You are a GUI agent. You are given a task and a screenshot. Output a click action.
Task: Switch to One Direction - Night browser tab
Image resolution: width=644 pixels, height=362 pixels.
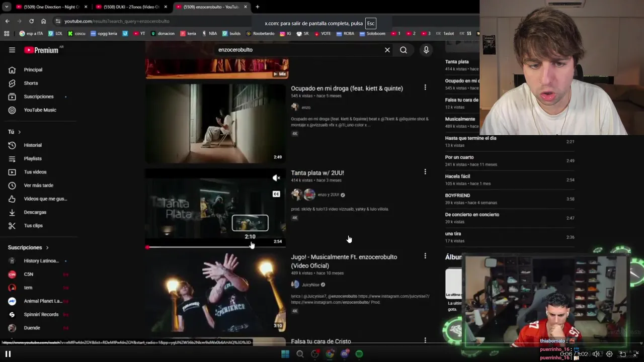pyautogui.click(x=49, y=7)
